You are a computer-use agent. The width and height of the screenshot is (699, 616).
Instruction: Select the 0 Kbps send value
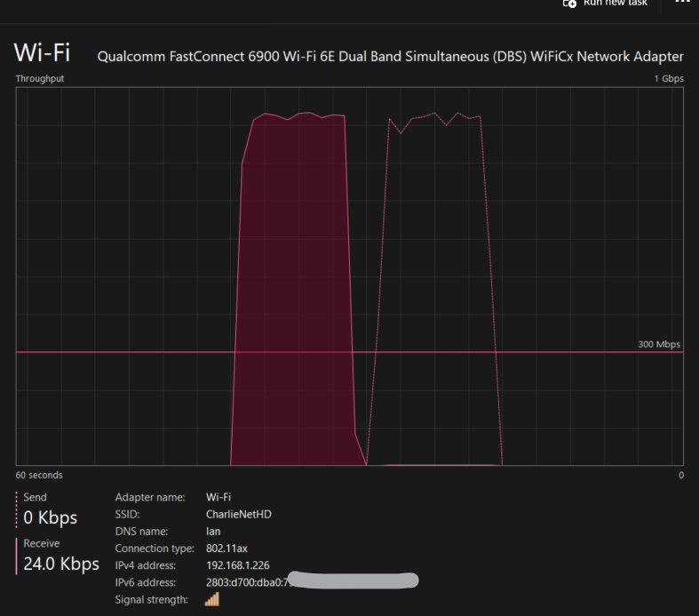pyautogui.click(x=51, y=517)
